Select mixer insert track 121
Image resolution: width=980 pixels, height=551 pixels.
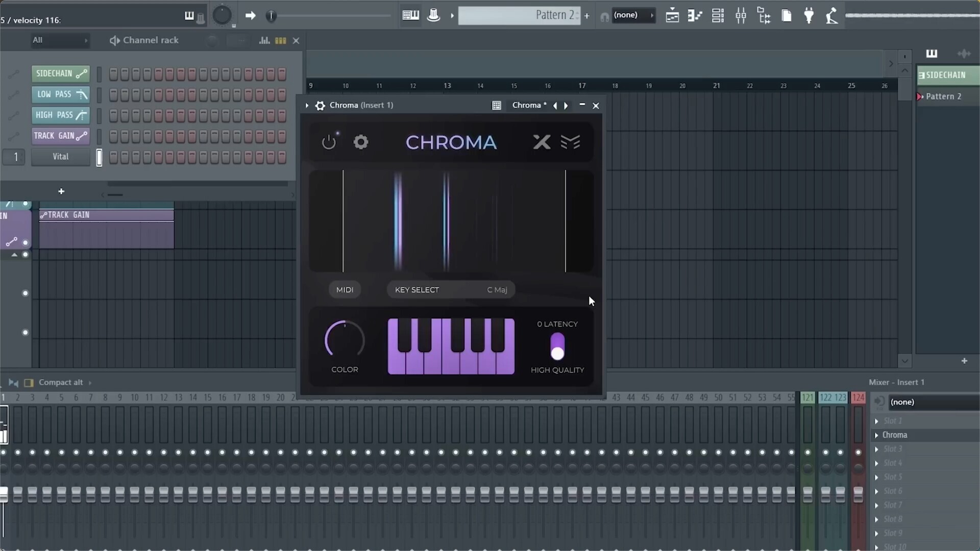[x=807, y=398]
